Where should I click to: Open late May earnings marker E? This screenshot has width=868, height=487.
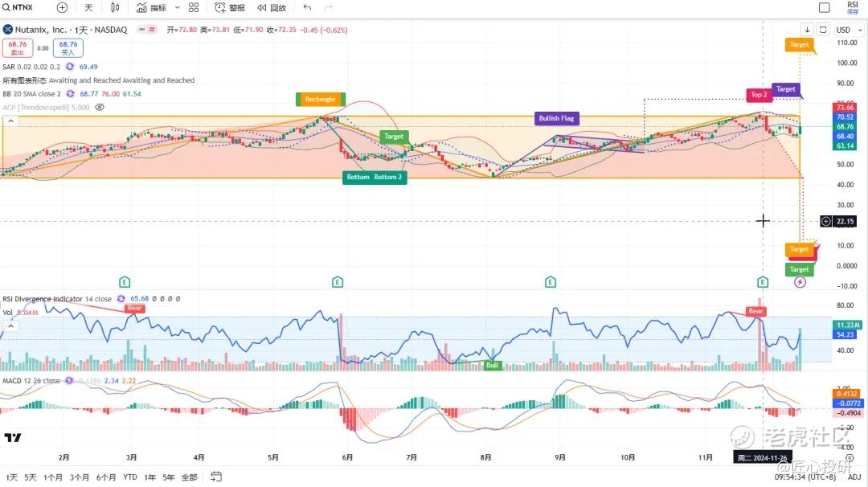point(338,282)
